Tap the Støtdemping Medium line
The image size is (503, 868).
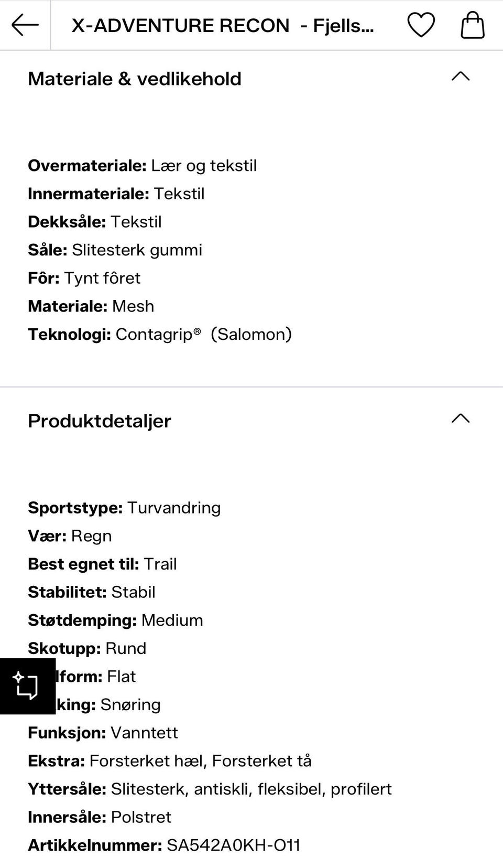(x=115, y=620)
